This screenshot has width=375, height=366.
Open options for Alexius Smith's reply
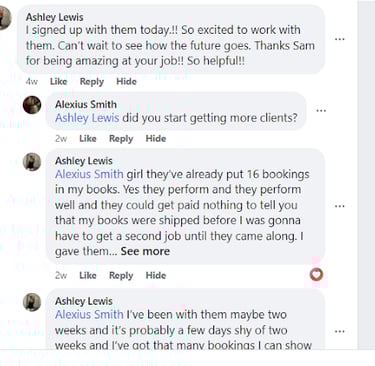tap(321, 110)
